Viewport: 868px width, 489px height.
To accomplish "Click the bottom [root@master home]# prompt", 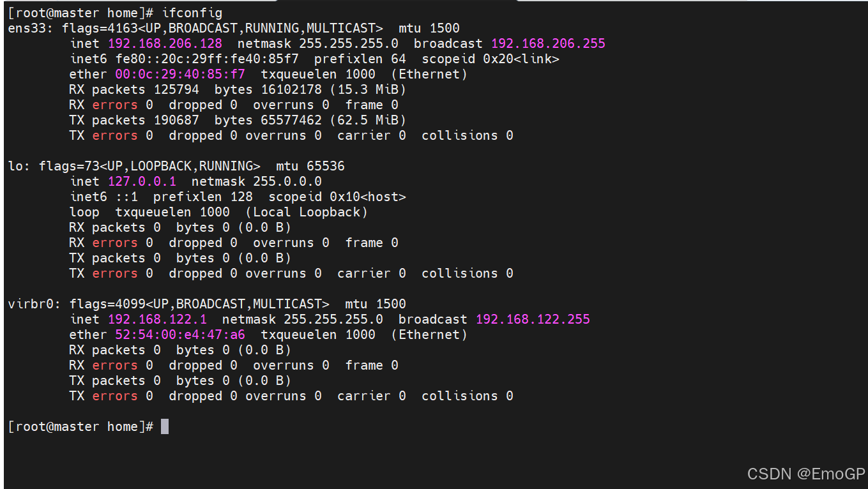I will tap(80, 426).
